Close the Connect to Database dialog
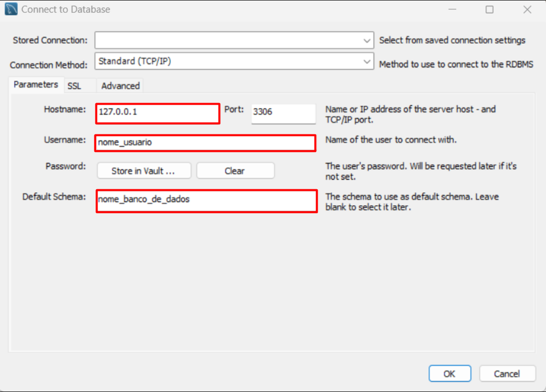 527,9
